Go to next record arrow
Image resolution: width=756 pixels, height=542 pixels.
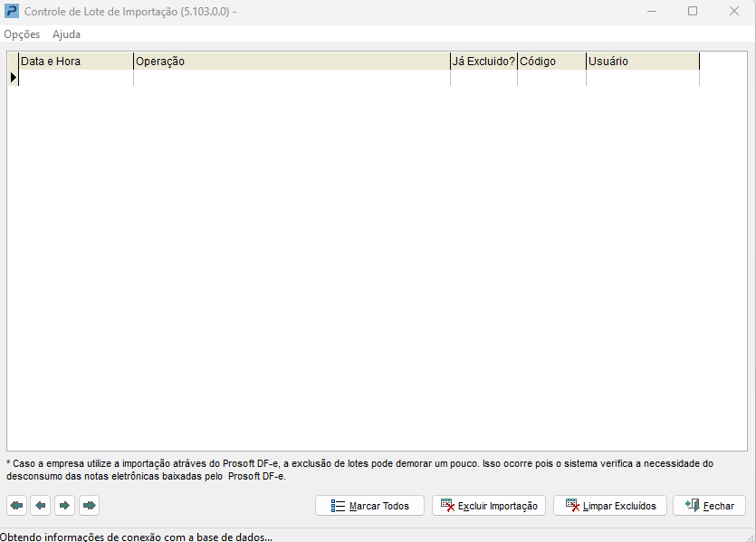[x=64, y=506]
